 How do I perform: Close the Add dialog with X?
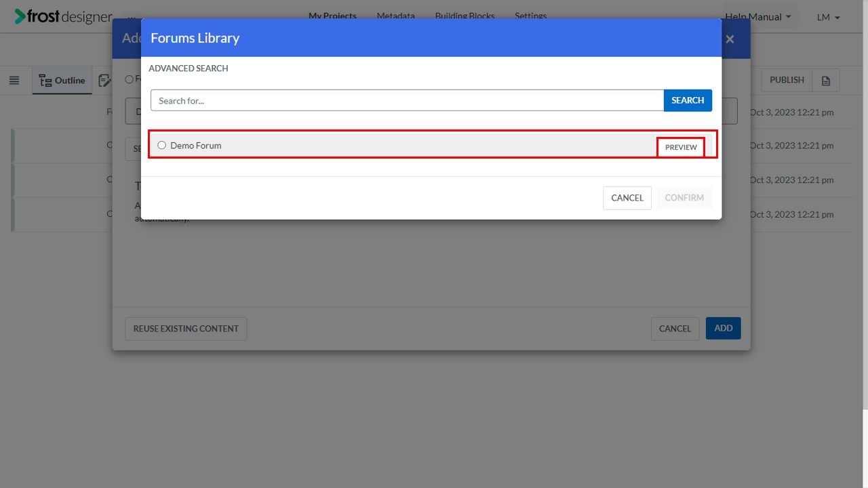pyautogui.click(x=730, y=39)
